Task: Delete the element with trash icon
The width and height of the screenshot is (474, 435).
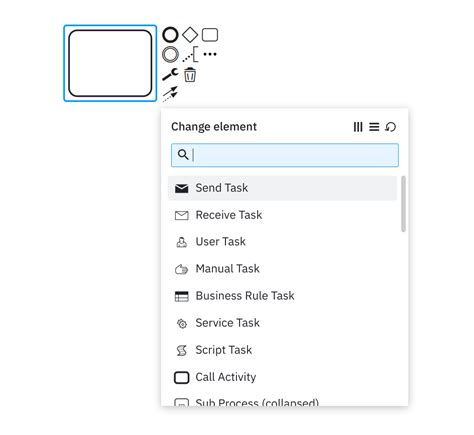Action: [x=190, y=75]
